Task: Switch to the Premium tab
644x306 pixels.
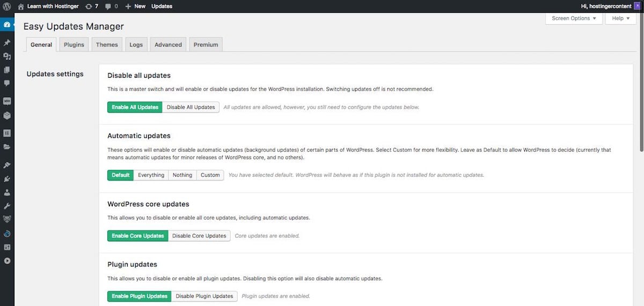Action: click(x=206, y=44)
